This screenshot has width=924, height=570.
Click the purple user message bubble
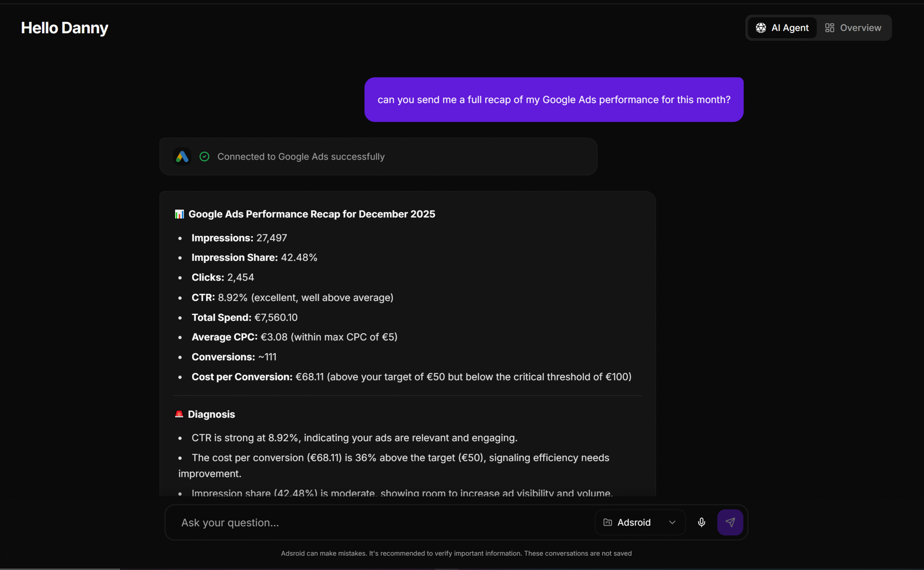[x=554, y=100]
